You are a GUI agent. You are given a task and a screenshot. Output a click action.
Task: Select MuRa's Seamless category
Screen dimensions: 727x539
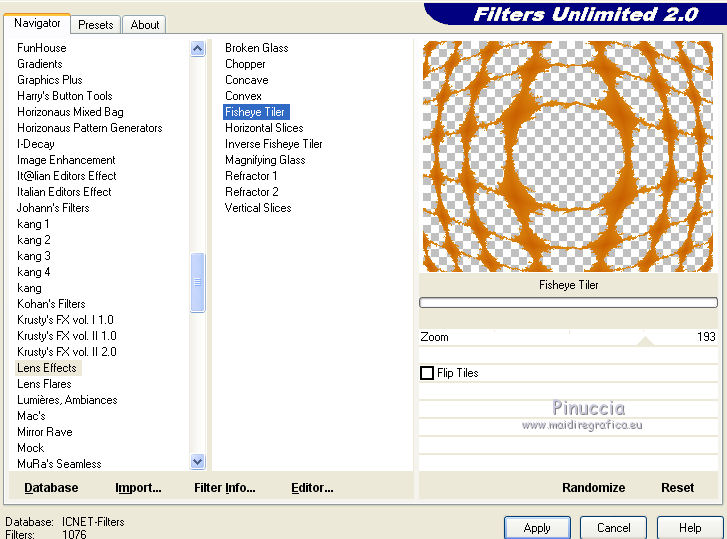point(59,463)
